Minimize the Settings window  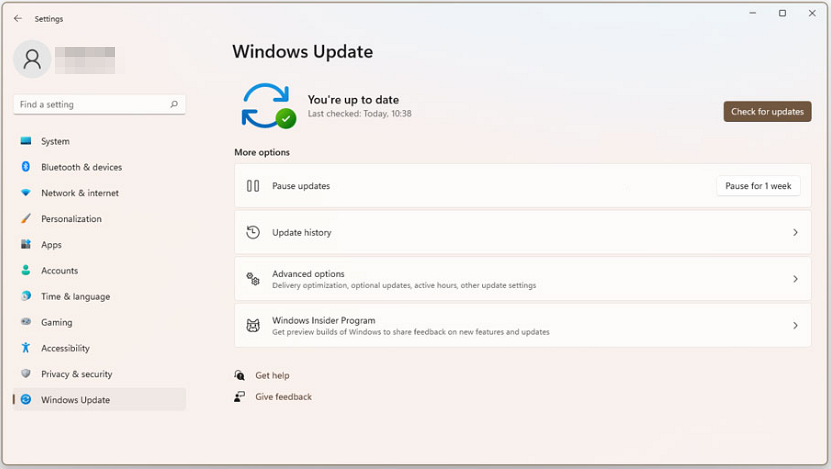click(x=753, y=13)
